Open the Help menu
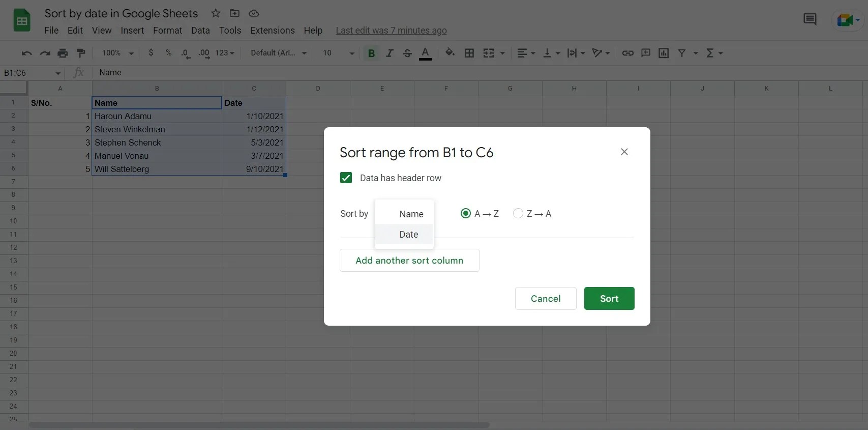 [x=313, y=31]
